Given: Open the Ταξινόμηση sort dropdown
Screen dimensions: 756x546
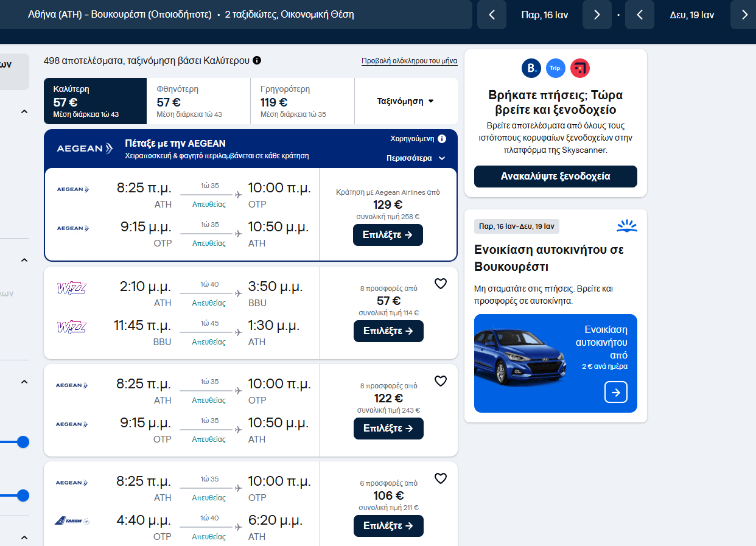Looking at the screenshot, I should coord(405,101).
